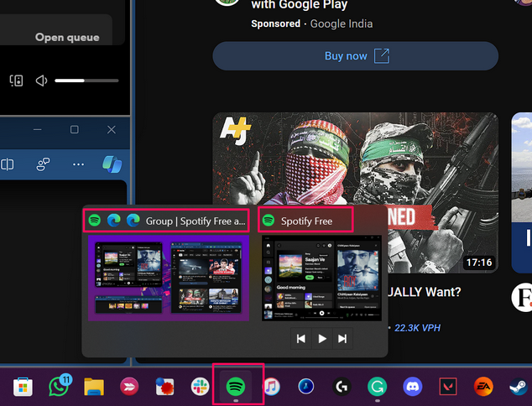This screenshot has width=532, height=406.
Task: Click Open queue in Spotify
Action: (67, 37)
